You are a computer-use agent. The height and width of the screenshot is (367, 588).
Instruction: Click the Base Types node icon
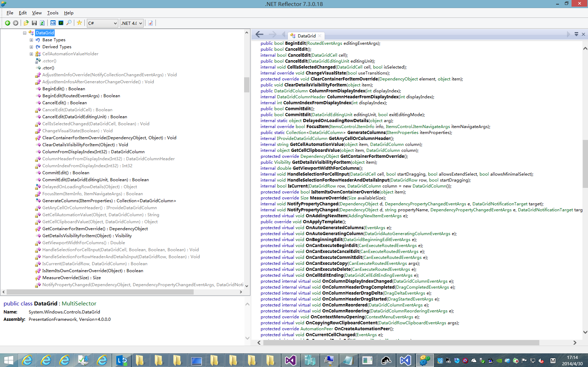point(38,40)
